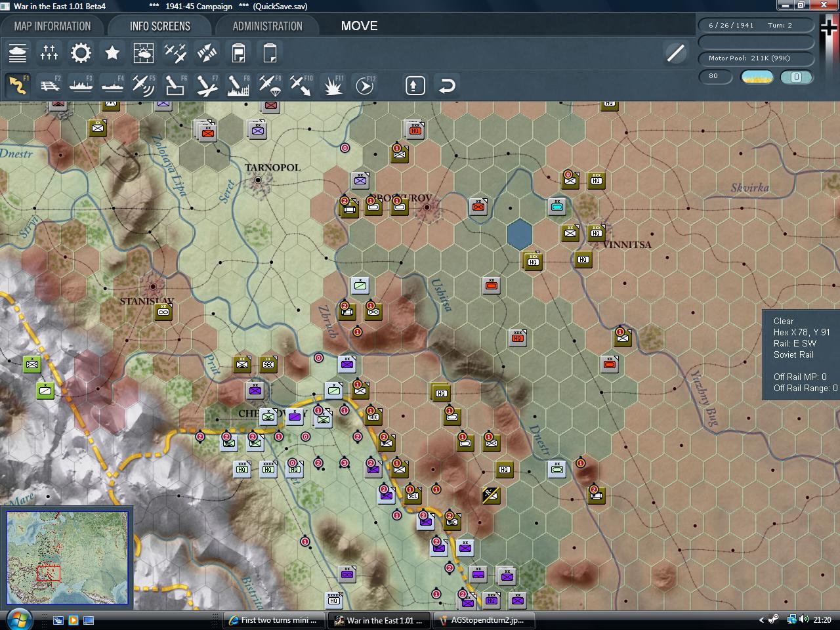Open the air doctrine planes icon
Image resolution: width=840 pixels, height=630 pixels.
[x=175, y=52]
